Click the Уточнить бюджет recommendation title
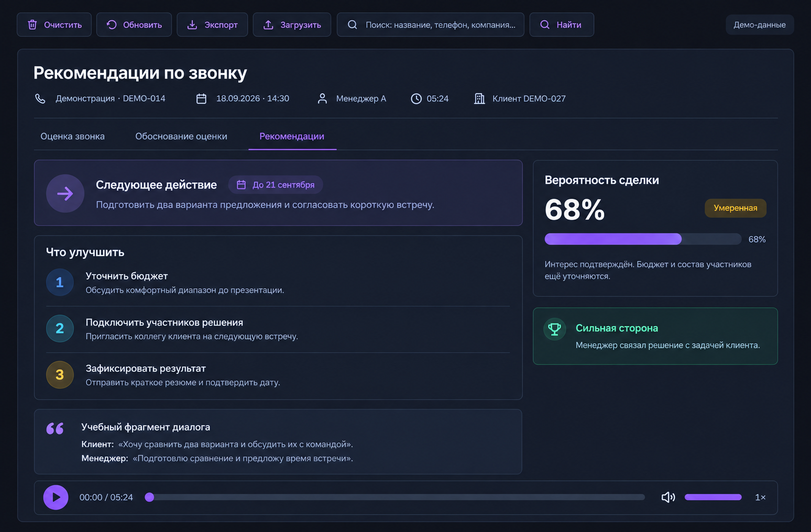Image resolution: width=811 pixels, height=532 pixels. click(127, 276)
